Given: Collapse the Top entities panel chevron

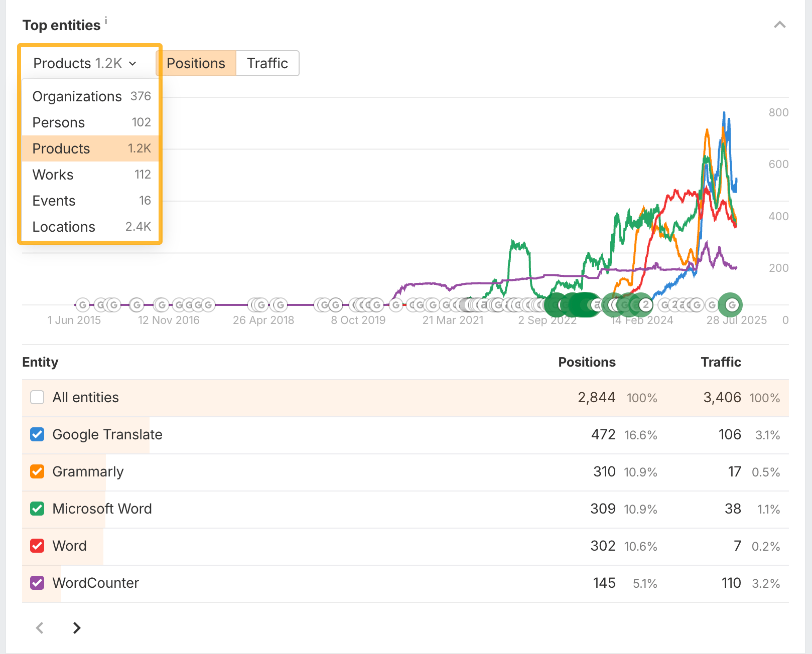Looking at the screenshot, I should [779, 25].
